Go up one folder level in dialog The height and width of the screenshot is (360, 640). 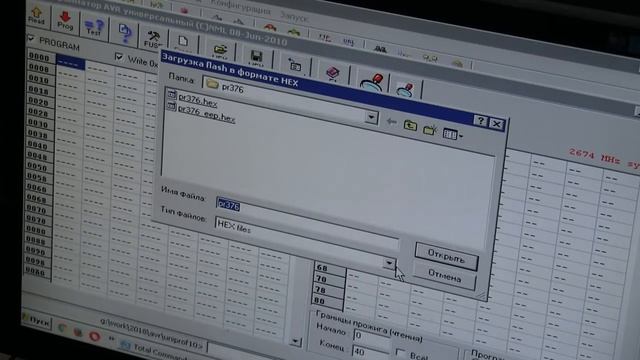[410, 125]
